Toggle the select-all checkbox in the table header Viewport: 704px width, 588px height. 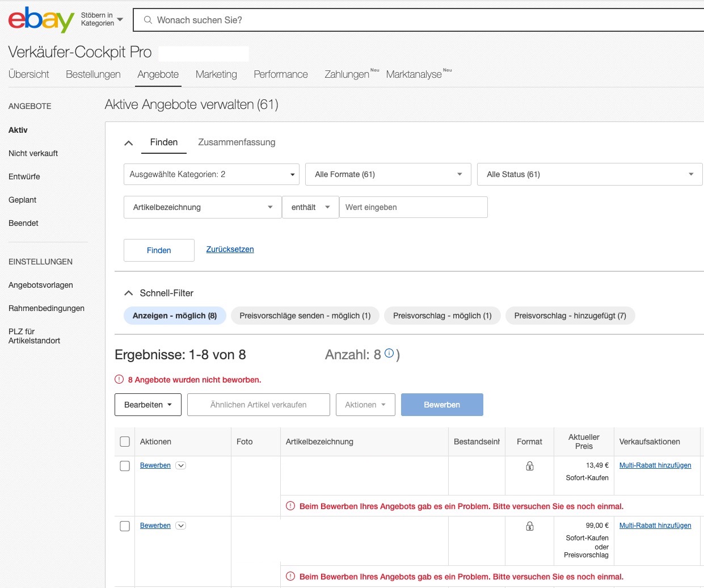[x=125, y=442]
